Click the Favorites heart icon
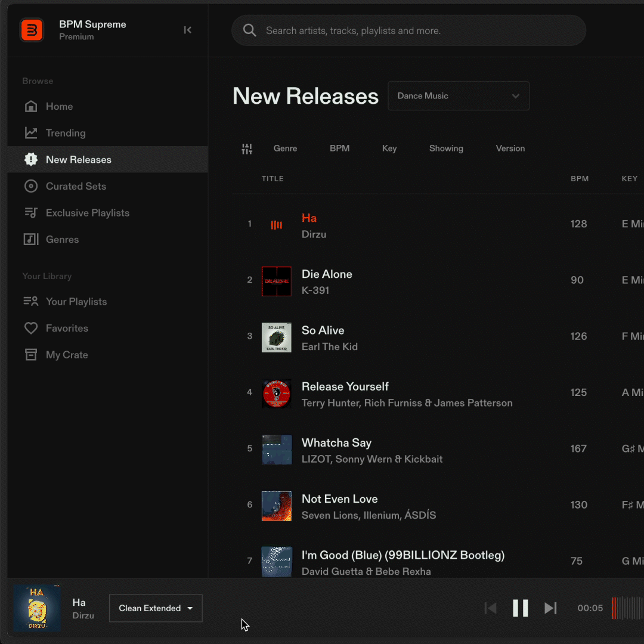Viewport: 644px width, 644px height. (31, 328)
